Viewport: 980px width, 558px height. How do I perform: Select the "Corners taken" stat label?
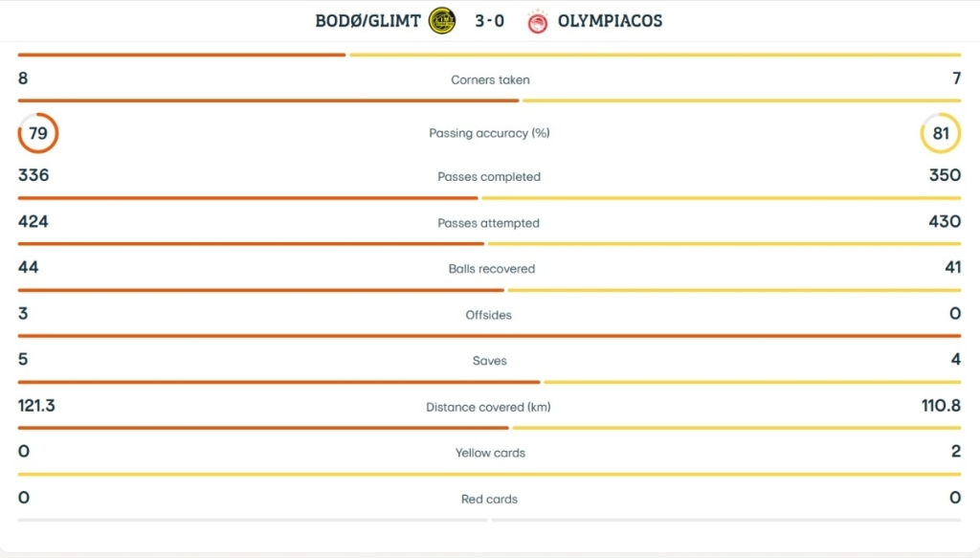point(490,80)
